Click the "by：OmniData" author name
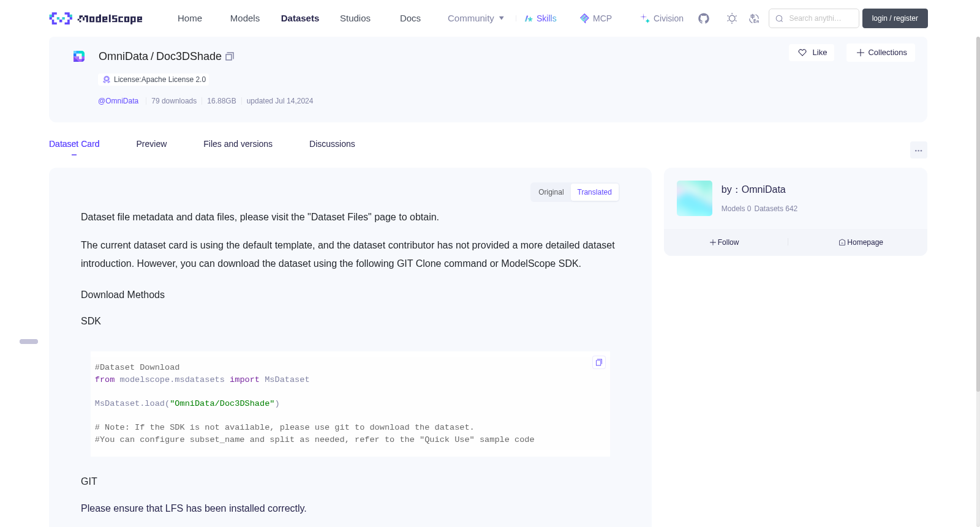This screenshot has height=527, width=980. pos(753,190)
